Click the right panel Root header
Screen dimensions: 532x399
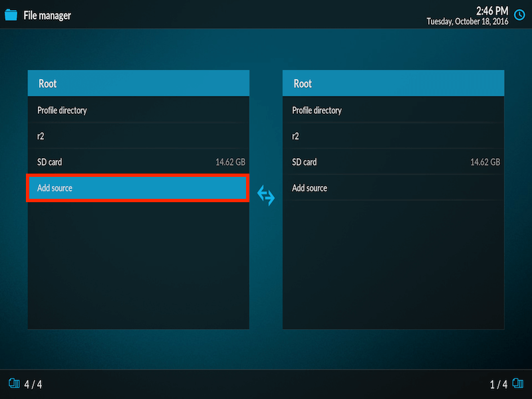[x=393, y=84]
